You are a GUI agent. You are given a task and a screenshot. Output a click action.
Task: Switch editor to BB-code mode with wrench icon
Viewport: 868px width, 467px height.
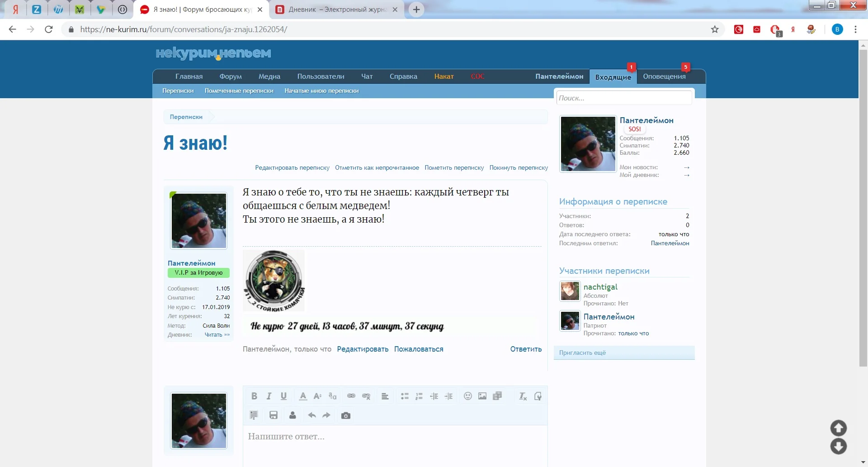tap(538, 396)
